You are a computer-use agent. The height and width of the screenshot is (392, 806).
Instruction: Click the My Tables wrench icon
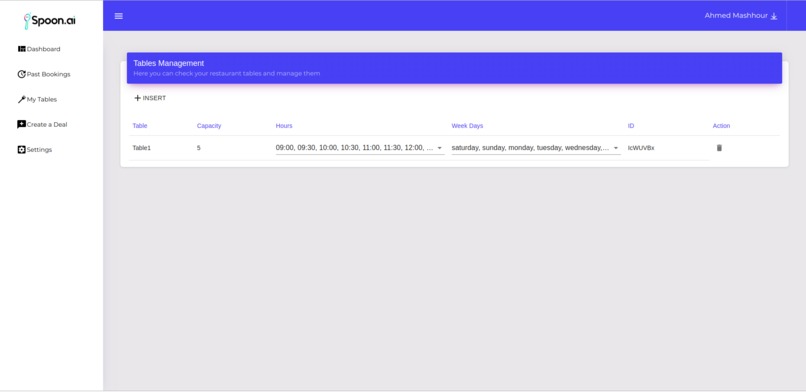[x=22, y=99]
